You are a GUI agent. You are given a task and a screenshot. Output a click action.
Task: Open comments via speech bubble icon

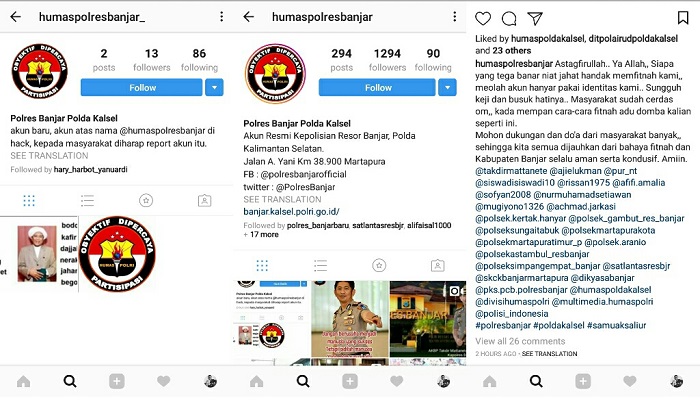508,18
